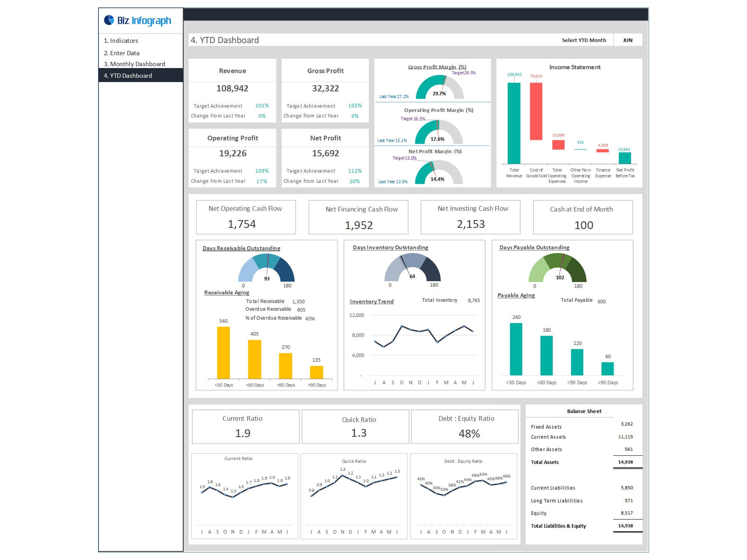Select the YTD Dashboard nav item
Viewport: 747px width, 560px height.
point(128,75)
